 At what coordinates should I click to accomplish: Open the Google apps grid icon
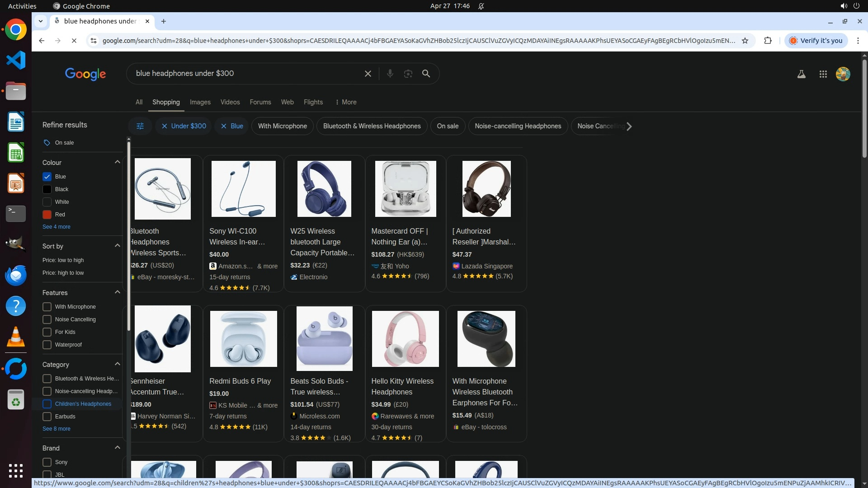click(x=823, y=74)
